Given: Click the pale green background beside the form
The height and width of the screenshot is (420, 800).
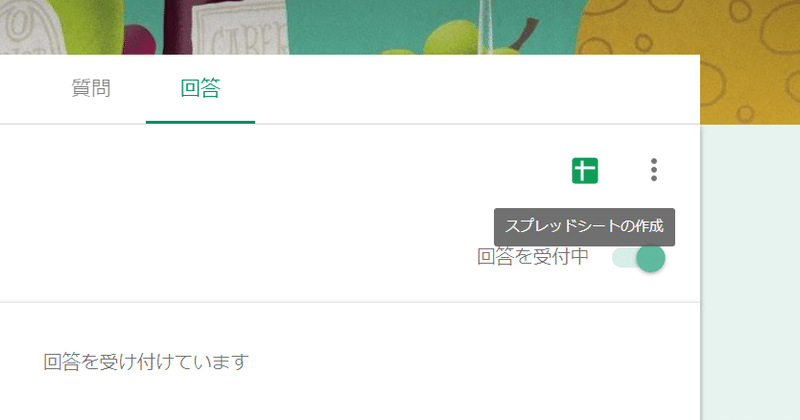Looking at the screenshot, I should click(750, 270).
